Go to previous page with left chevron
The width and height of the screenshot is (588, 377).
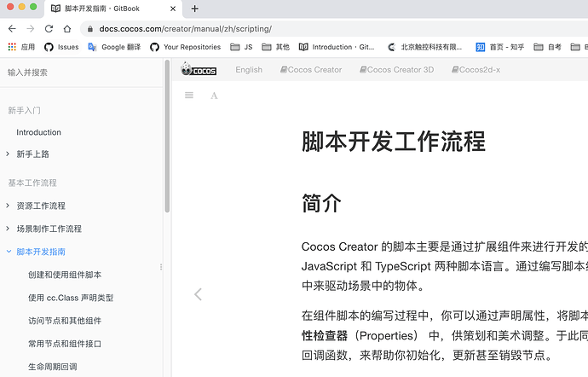coord(198,294)
